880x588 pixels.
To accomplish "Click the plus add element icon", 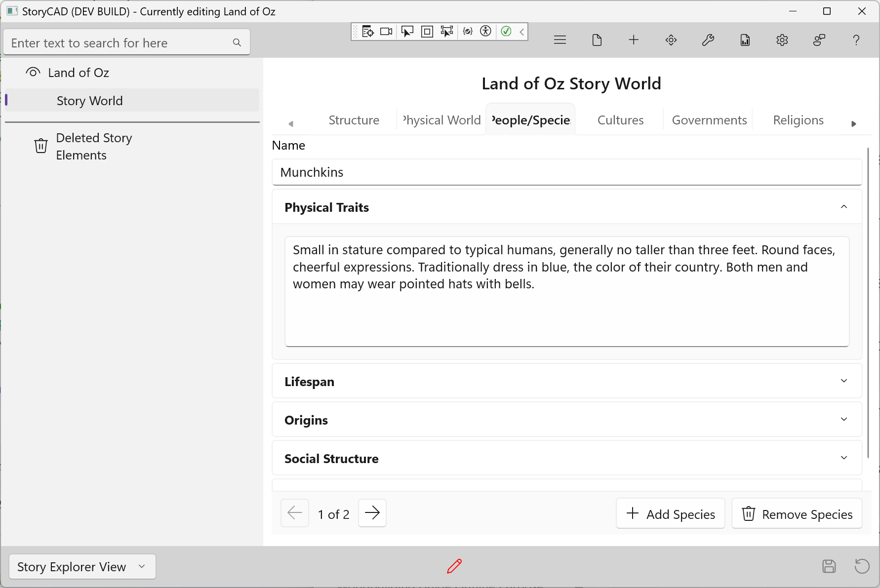I will point(634,40).
